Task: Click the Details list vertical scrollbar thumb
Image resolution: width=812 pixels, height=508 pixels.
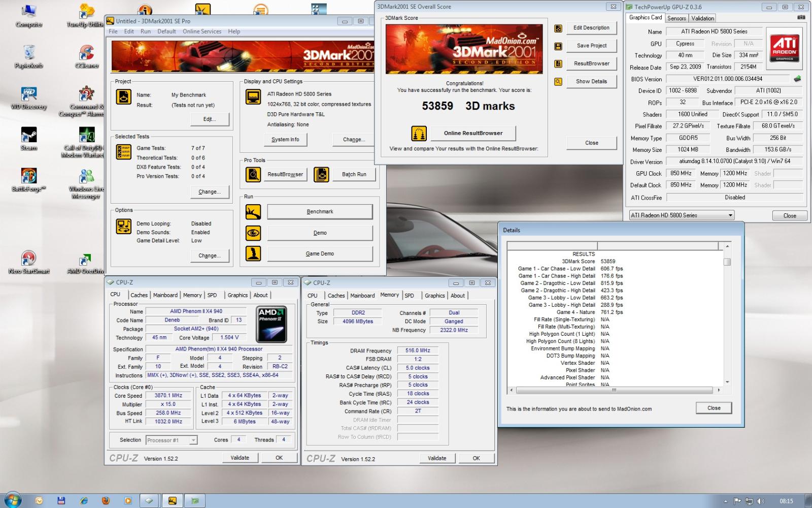Action: tap(727, 262)
